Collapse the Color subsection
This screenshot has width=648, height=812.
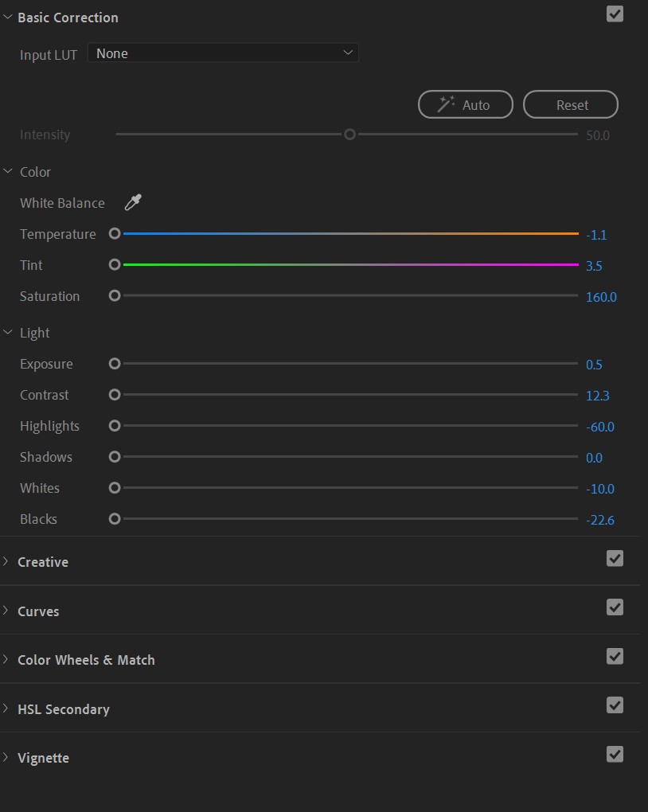pyautogui.click(x=8, y=171)
